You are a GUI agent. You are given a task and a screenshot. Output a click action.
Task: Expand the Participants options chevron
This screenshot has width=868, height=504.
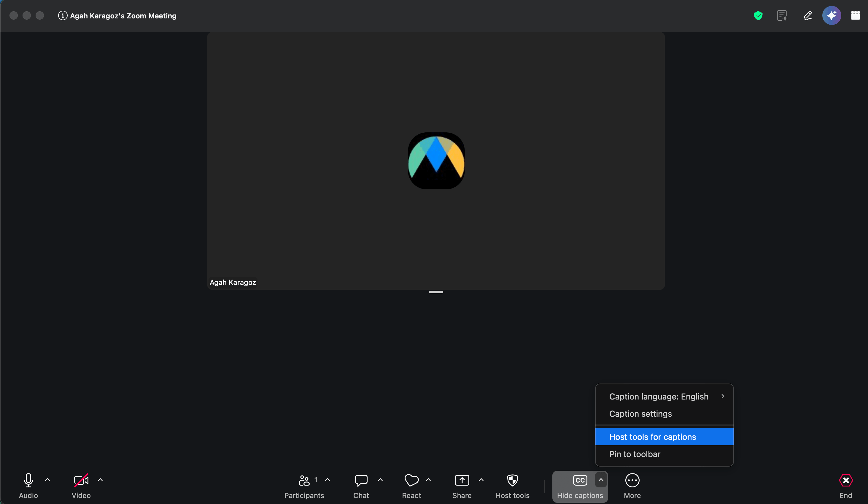pyautogui.click(x=328, y=480)
